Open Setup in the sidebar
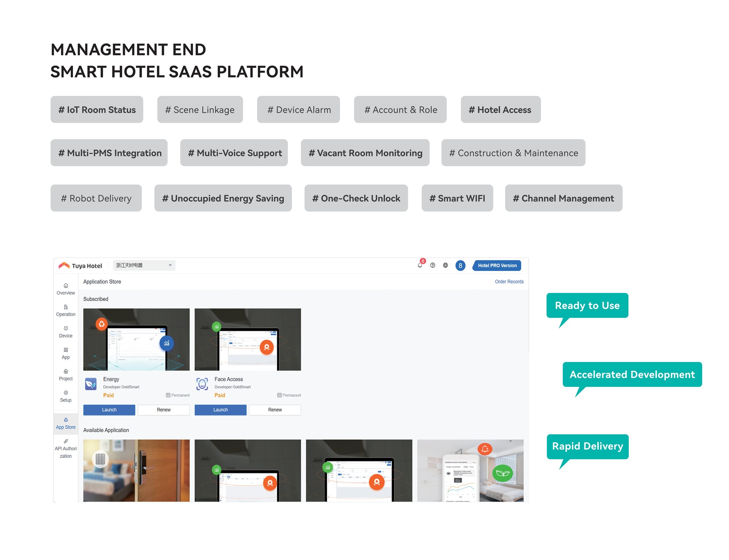 pos(66,396)
